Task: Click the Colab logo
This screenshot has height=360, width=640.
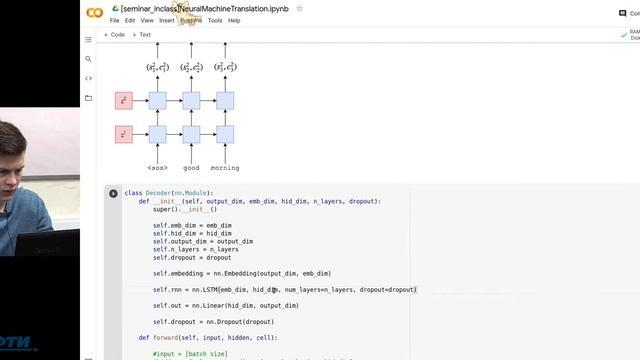Action: (x=94, y=13)
